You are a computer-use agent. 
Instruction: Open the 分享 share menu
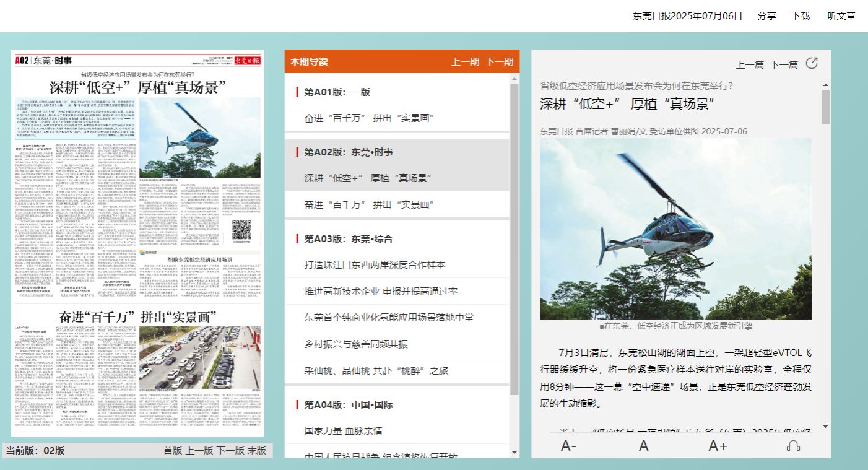[x=766, y=16]
